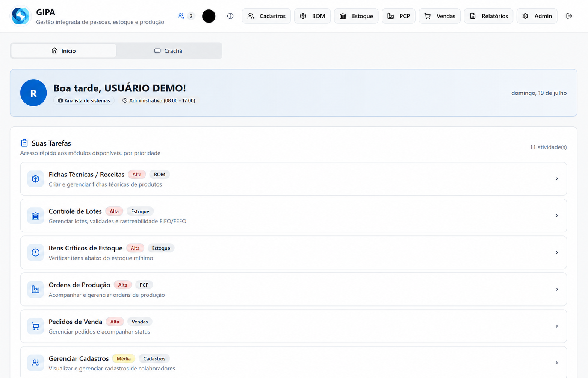Open the BOM menu
Screen dimensions: 588x378
[313, 16]
